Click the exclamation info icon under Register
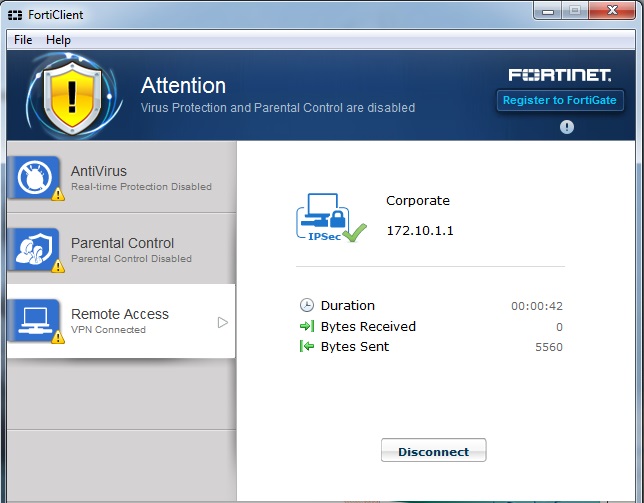Screen dimensions: 644x503 566,127
